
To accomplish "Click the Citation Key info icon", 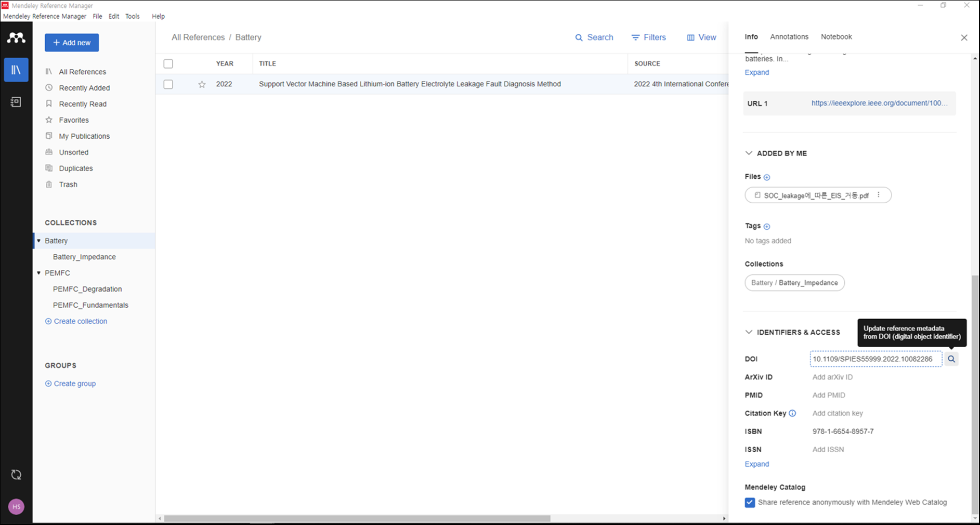I will [x=792, y=413].
